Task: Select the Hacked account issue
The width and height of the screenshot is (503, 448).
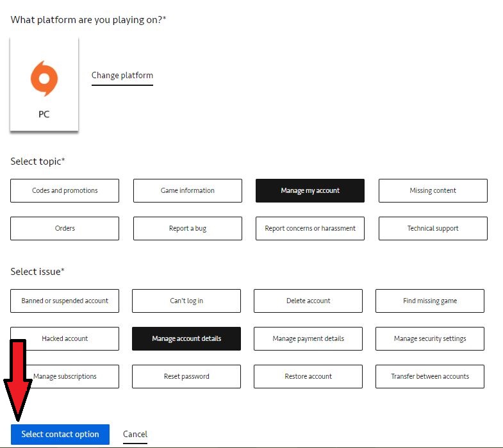Action: tap(65, 338)
